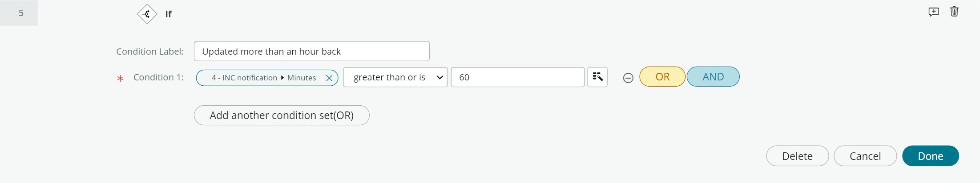This screenshot has width=980, height=183.
Task: Click the red mandatory asterisk
Action: pyautogui.click(x=120, y=79)
